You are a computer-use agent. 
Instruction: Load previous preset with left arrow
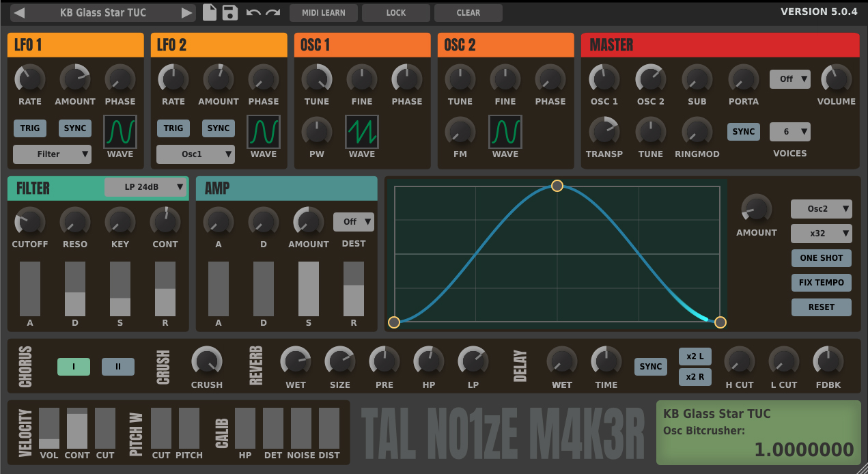point(20,13)
